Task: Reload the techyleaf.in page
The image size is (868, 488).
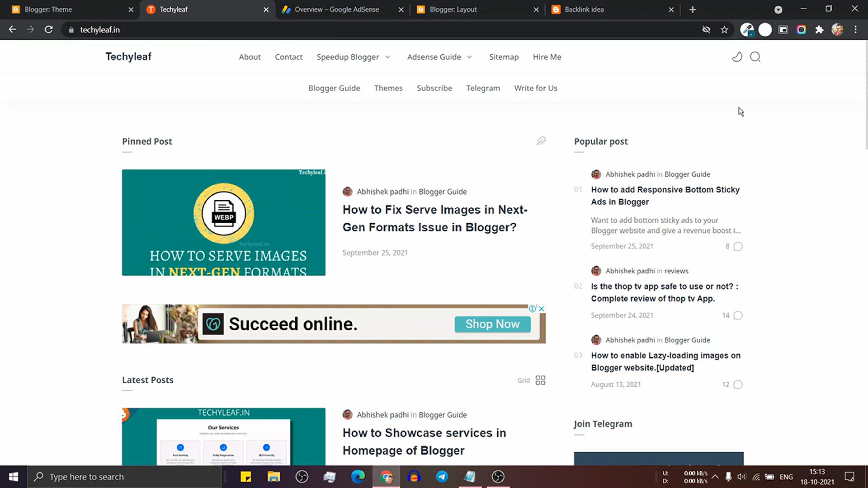Action: [x=48, y=29]
